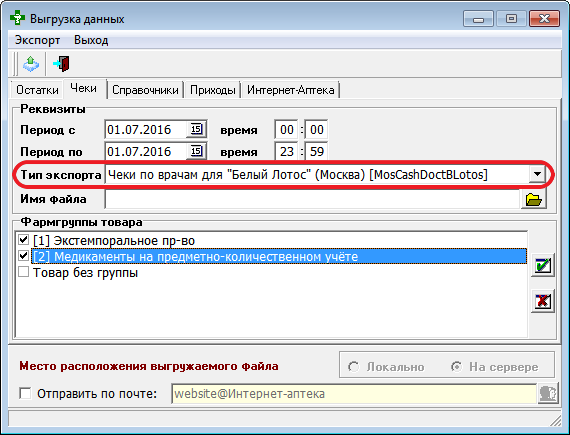Click the Период с date input field
The image size is (570, 435).
[x=146, y=129]
